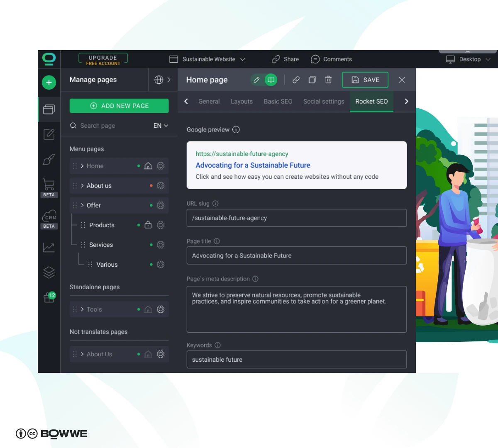
Task: Click the chevron next to the globe icon
Action: coord(169,80)
